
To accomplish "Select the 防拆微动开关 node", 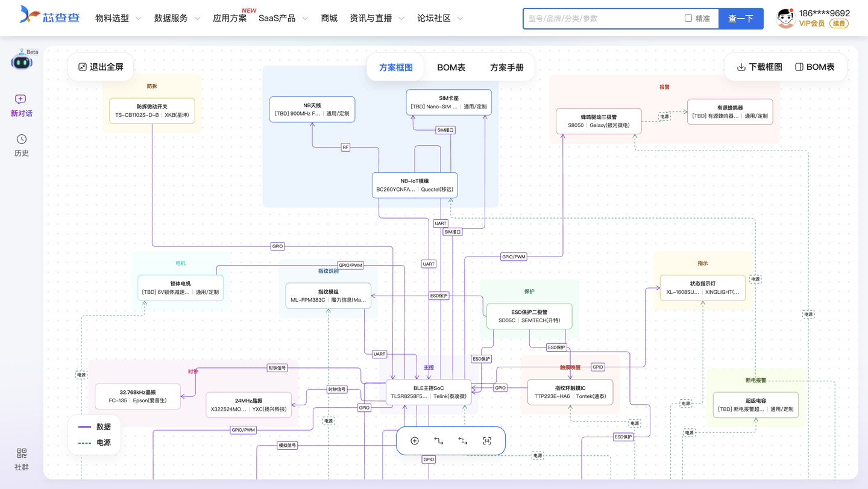I will [x=152, y=111].
